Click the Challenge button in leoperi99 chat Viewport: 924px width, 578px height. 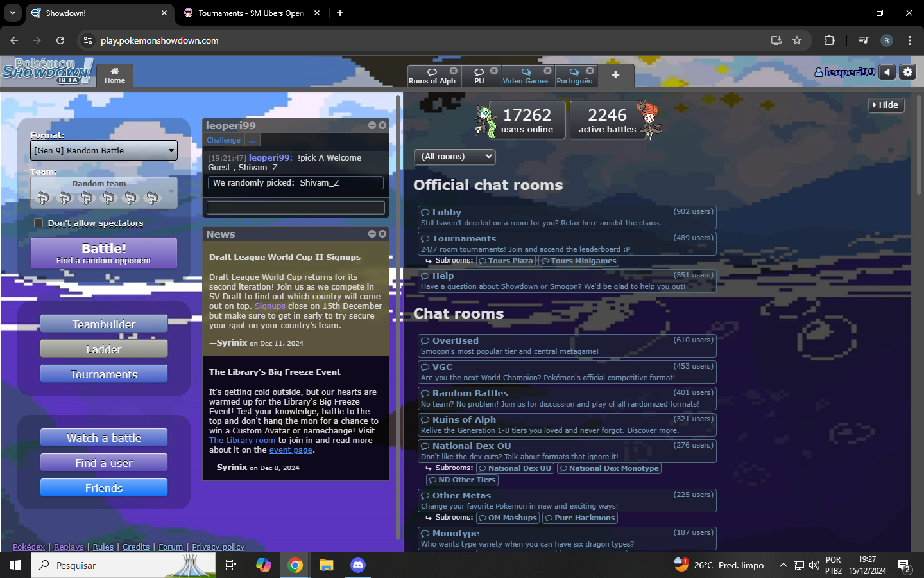pyautogui.click(x=223, y=140)
